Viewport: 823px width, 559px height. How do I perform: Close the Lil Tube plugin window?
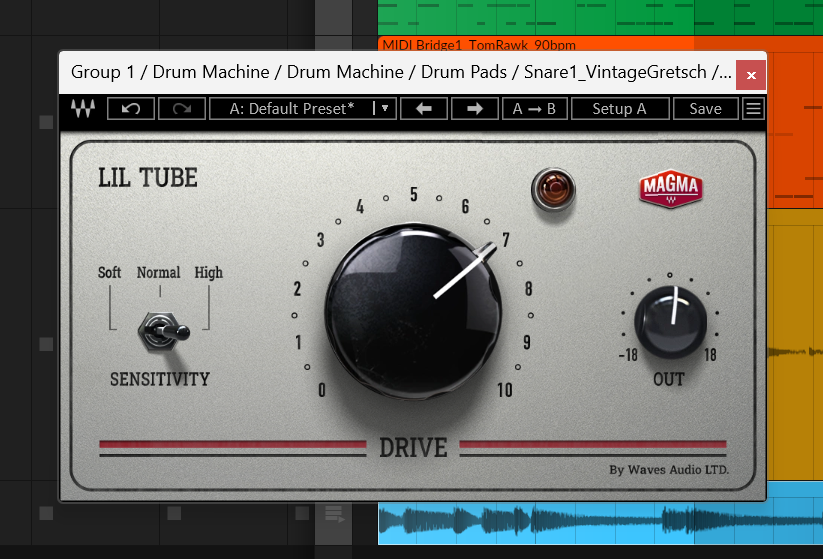click(751, 74)
